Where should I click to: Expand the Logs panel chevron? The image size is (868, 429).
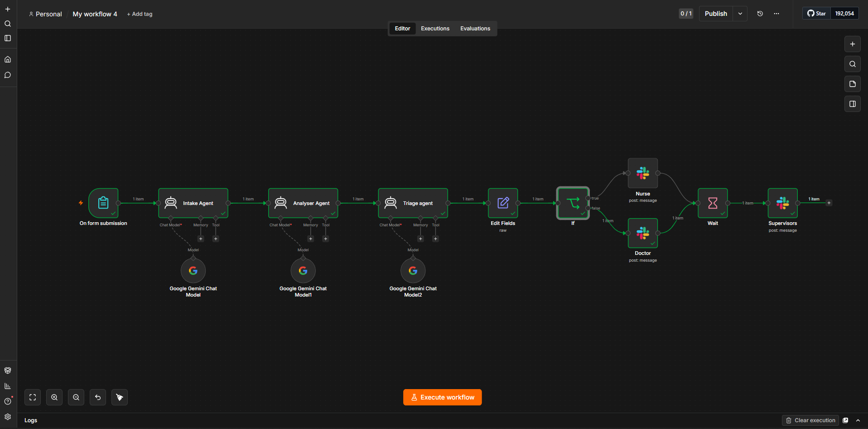tap(858, 420)
